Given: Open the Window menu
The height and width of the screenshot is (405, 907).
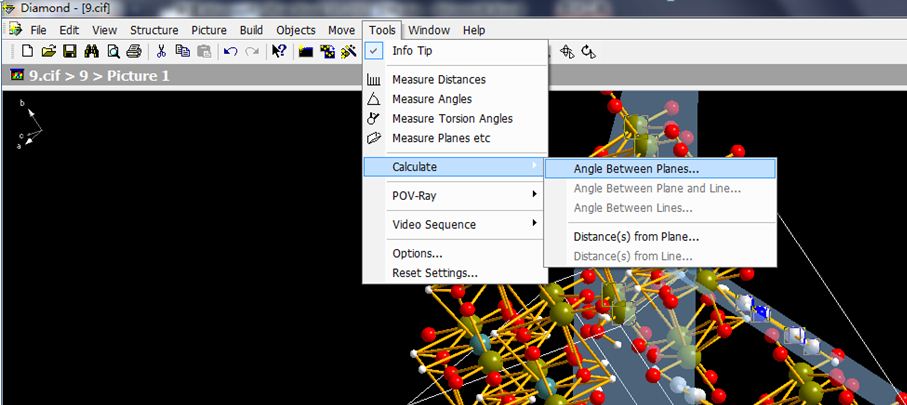Looking at the screenshot, I should click(x=429, y=30).
